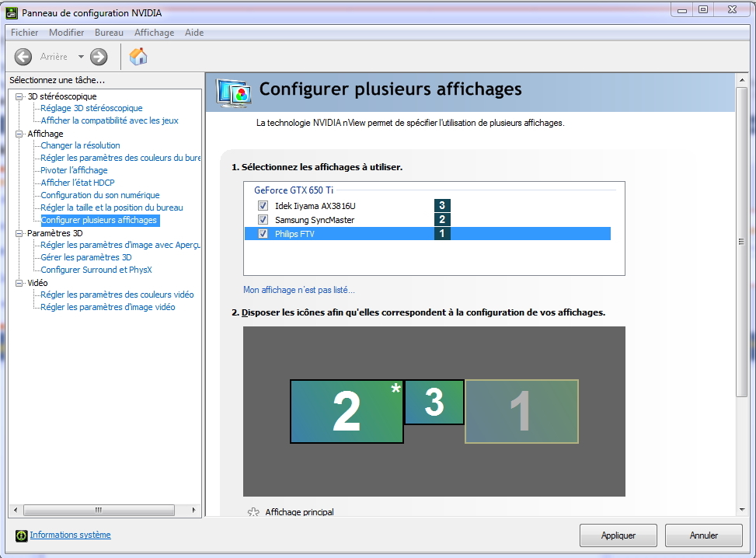Viewport: 756px width, 558px height.
Task: Select the display badge number 1
Action: [x=442, y=233]
